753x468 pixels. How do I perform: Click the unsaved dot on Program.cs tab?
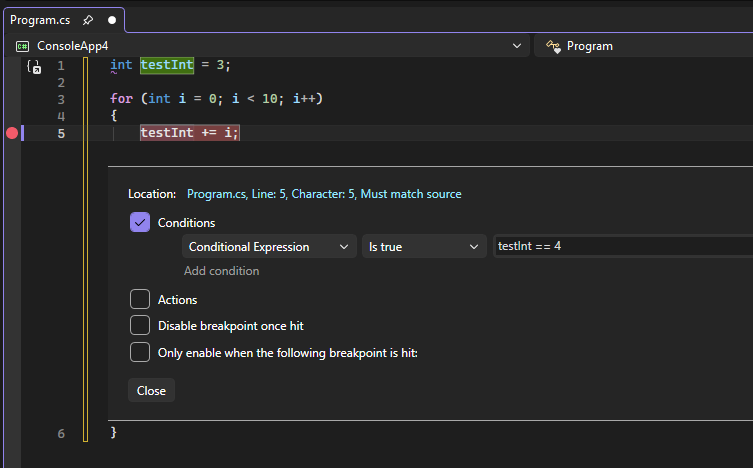point(111,20)
